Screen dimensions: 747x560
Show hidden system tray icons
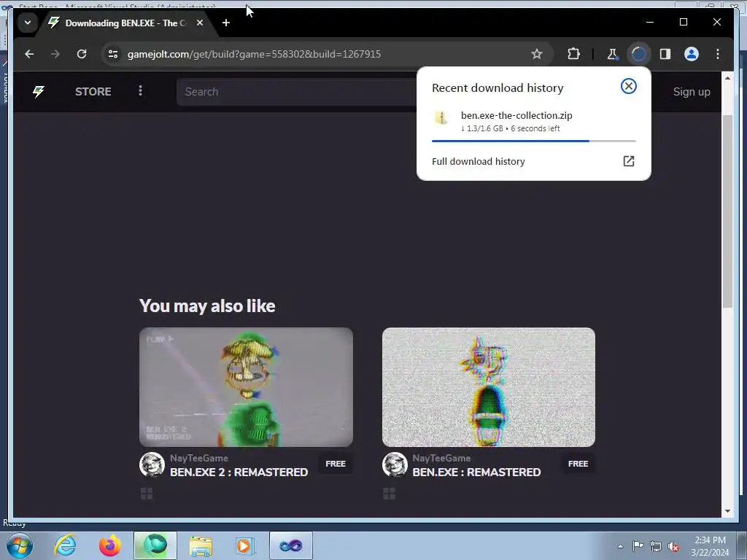(620, 546)
